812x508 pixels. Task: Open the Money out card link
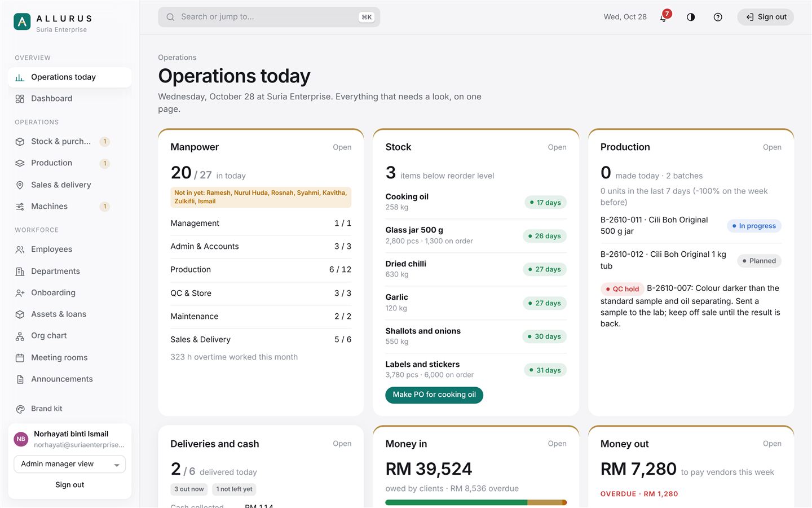[x=772, y=444]
